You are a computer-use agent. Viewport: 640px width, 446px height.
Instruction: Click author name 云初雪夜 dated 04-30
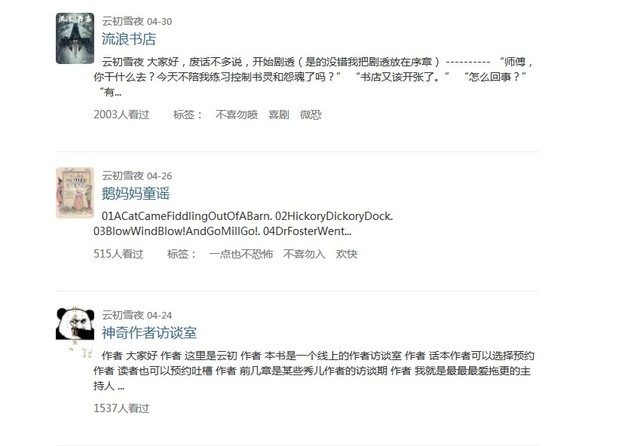point(123,21)
